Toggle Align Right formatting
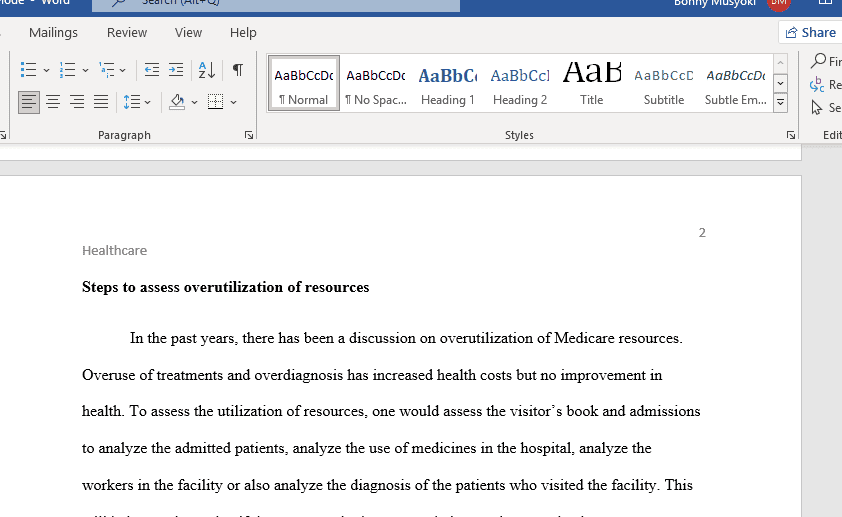The width and height of the screenshot is (842, 517). tap(77, 101)
